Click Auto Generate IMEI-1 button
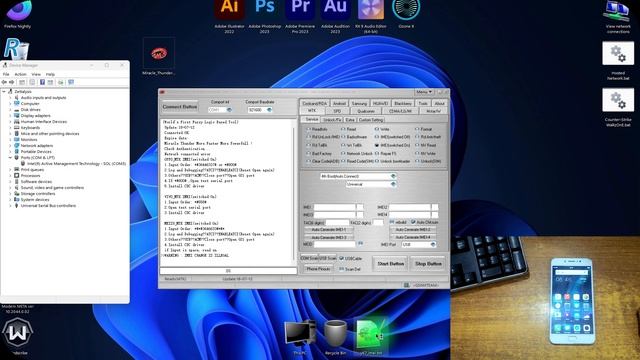Image resolution: width=640 pixels, height=360 pixels. pos(329,230)
